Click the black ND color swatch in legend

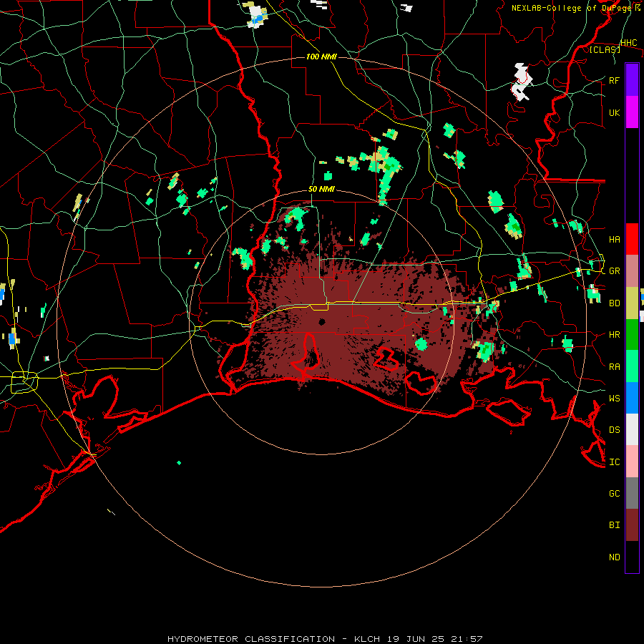click(632, 557)
